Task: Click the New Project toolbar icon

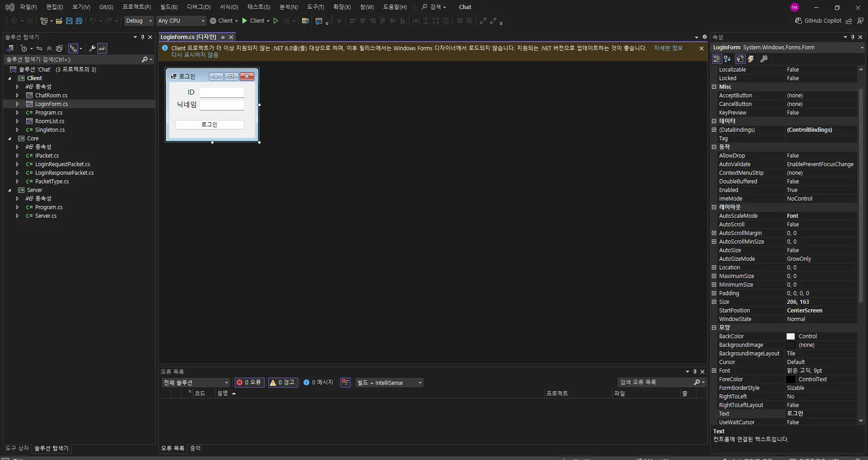Action: click(x=44, y=21)
